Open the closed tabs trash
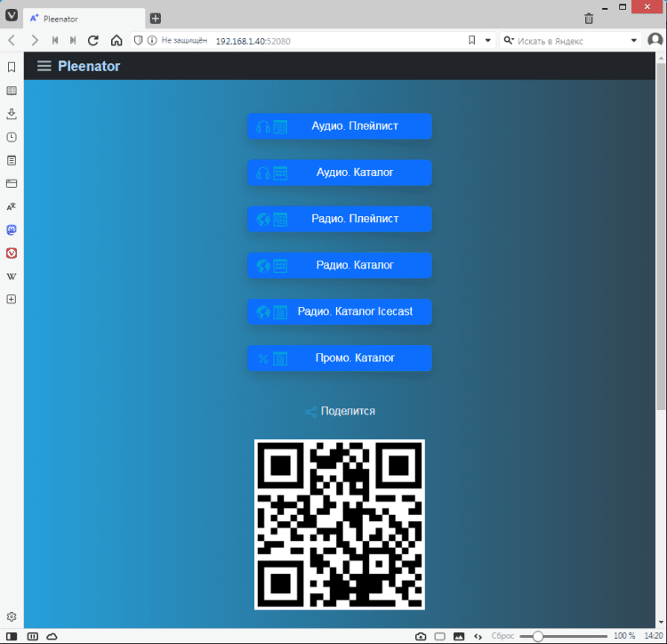 tap(589, 19)
